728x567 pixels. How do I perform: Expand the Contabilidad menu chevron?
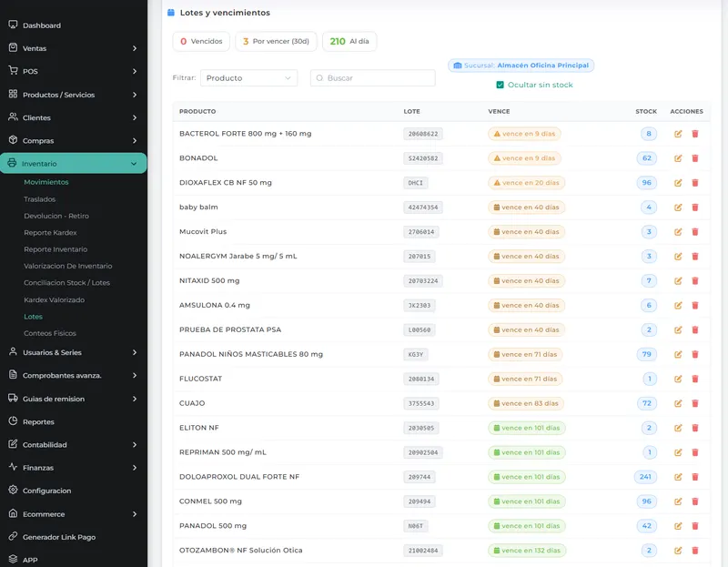tap(135, 445)
